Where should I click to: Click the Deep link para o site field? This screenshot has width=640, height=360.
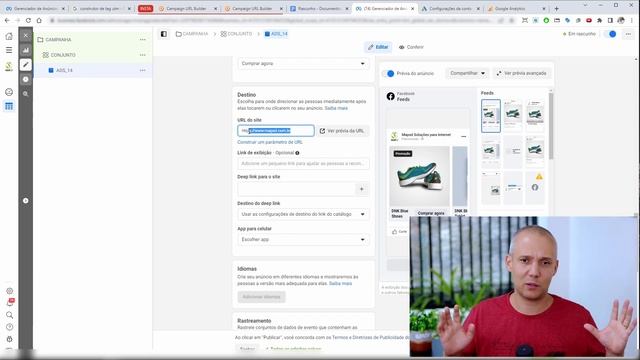click(297, 189)
